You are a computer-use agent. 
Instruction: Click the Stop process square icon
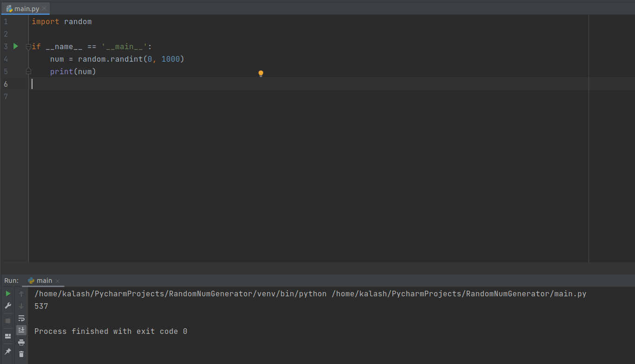coord(8,321)
